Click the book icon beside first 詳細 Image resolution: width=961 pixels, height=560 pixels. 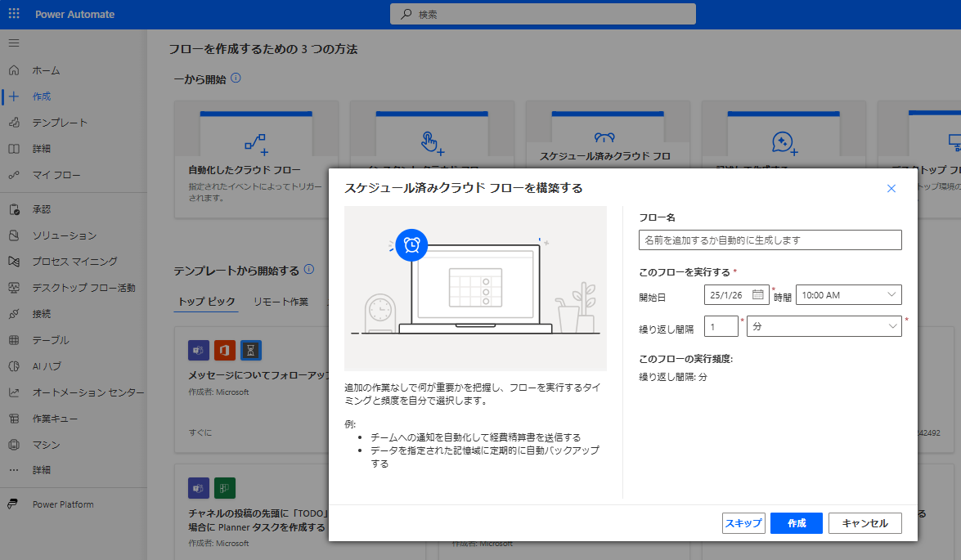[14, 148]
